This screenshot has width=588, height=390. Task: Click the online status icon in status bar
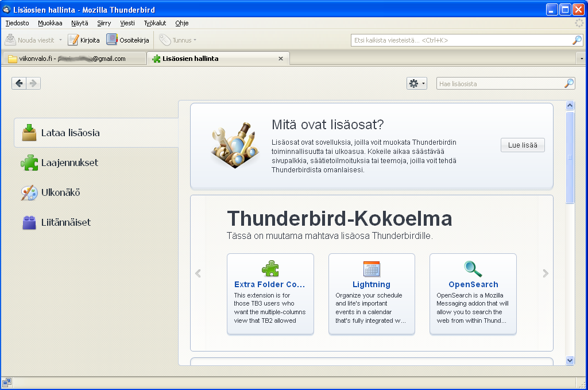7,383
